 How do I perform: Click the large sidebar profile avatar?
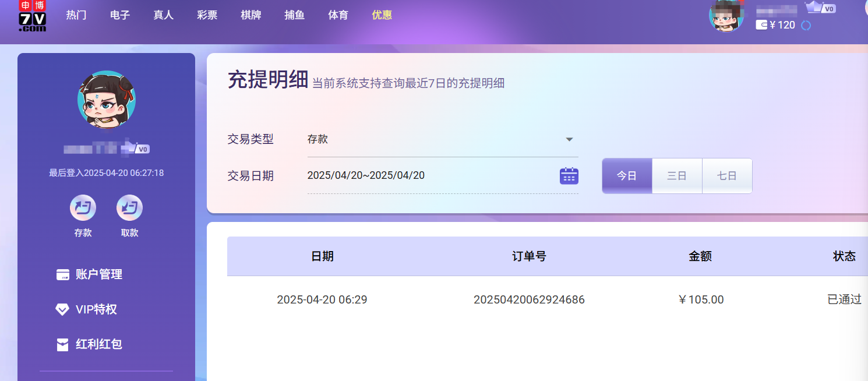pos(106,100)
